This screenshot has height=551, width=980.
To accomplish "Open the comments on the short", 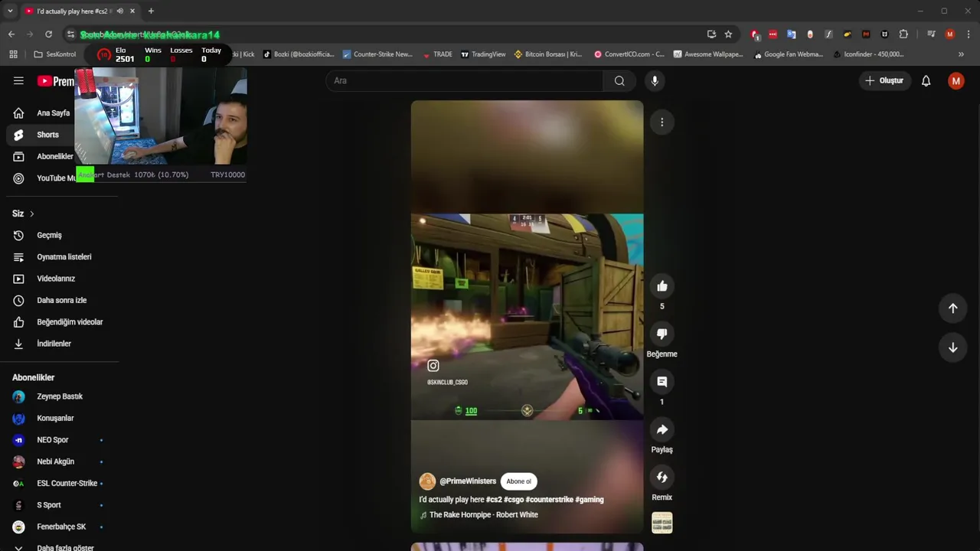I will click(662, 382).
